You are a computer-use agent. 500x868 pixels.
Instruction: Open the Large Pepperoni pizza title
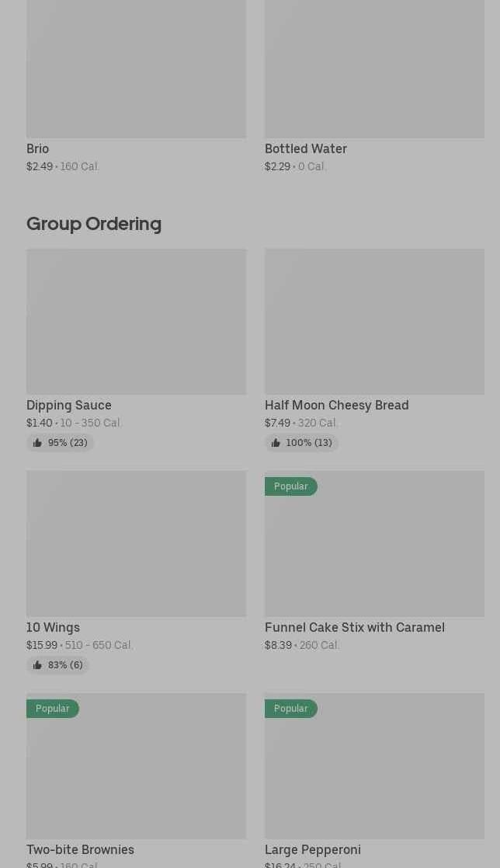pyautogui.click(x=313, y=849)
